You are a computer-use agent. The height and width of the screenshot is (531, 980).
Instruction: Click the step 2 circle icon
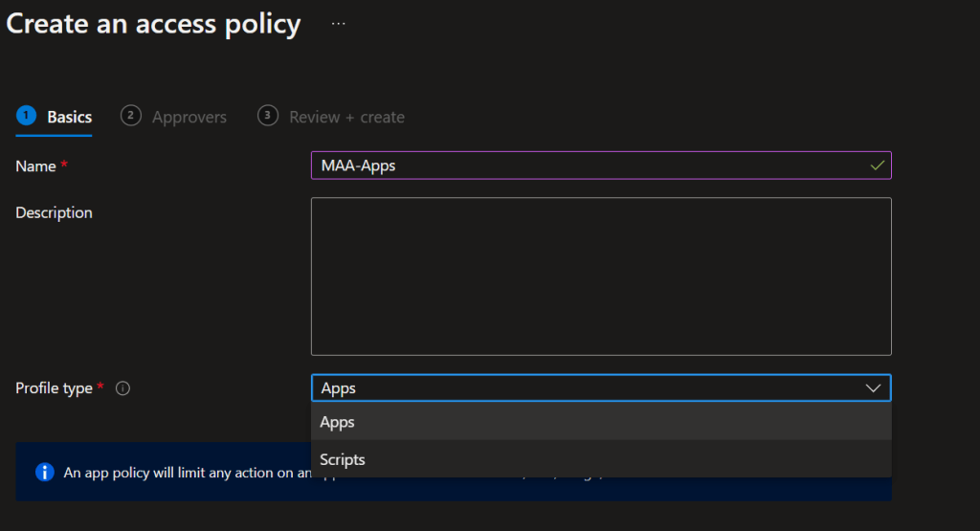click(x=130, y=116)
